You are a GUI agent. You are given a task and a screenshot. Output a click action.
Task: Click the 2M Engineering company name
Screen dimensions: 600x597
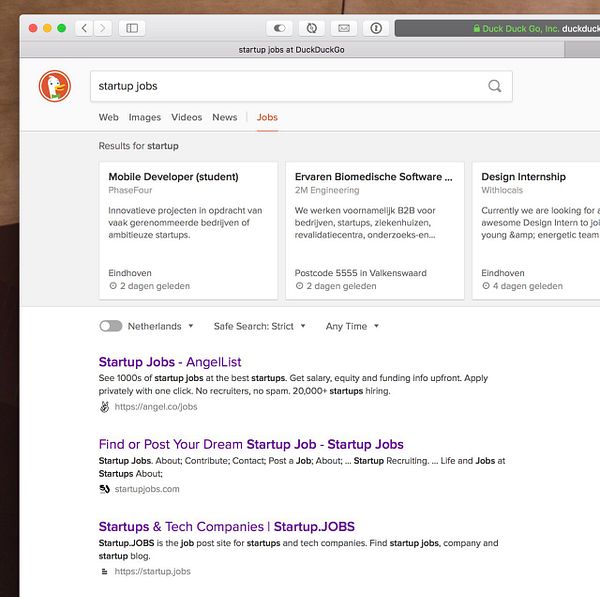[x=327, y=190]
